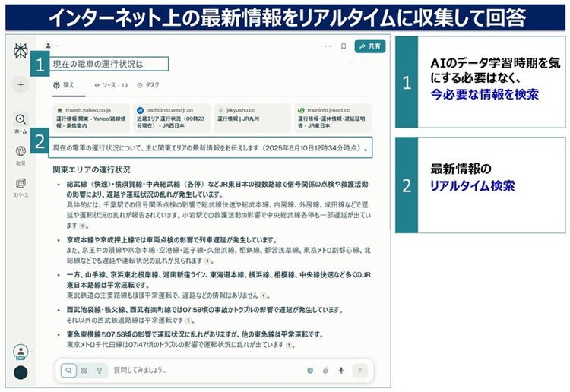The height and width of the screenshot is (392, 570).
Task: Switch to the ソース・10 tab
Action: (x=111, y=85)
